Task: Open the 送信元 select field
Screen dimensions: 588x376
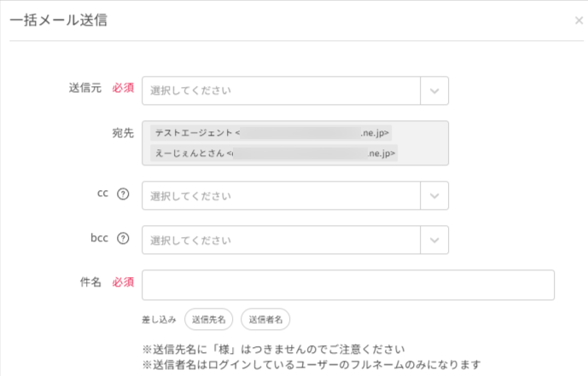Action: pos(281,90)
